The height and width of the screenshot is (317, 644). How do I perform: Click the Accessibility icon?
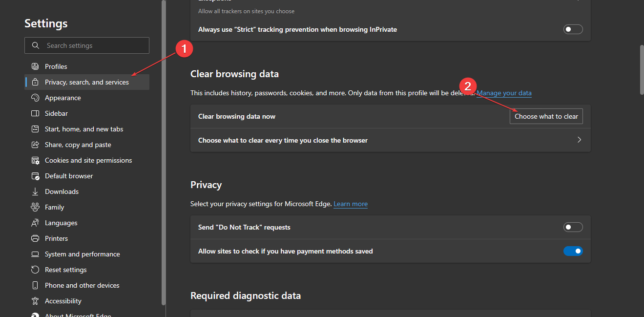coord(35,301)
